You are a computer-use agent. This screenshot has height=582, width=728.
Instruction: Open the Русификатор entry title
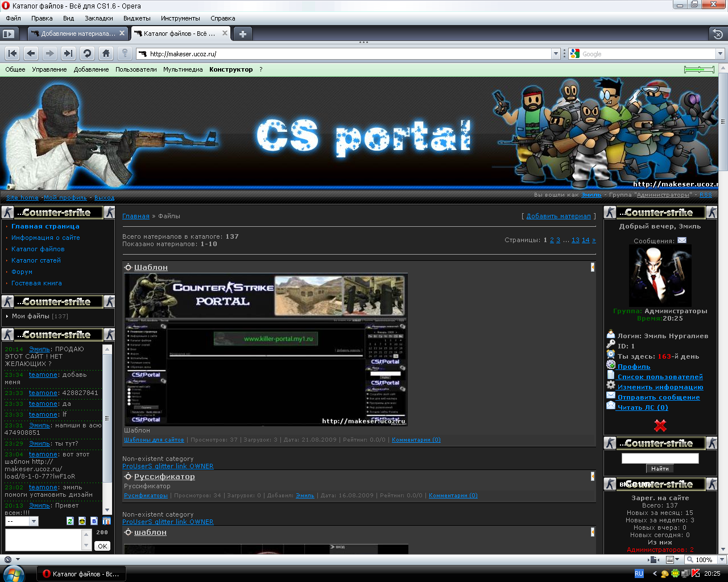164,476
